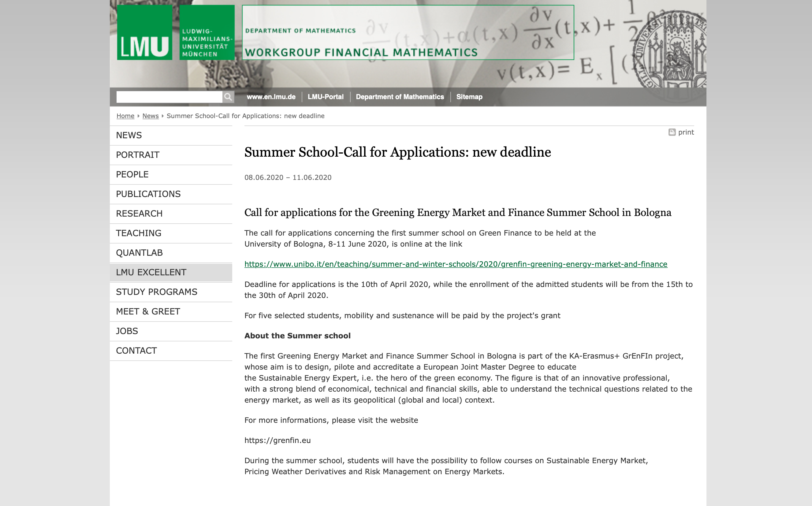The width and height of the screenshot is (812, 506).
Task: Click 'For more informations, please visit the website' line
Action: click(x=331, y=420)
